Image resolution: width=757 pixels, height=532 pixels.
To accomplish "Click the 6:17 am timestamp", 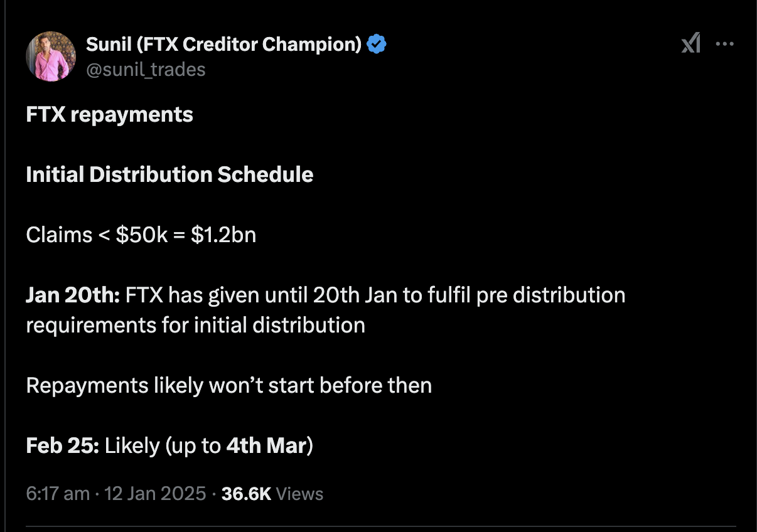I will coord(58,494).
